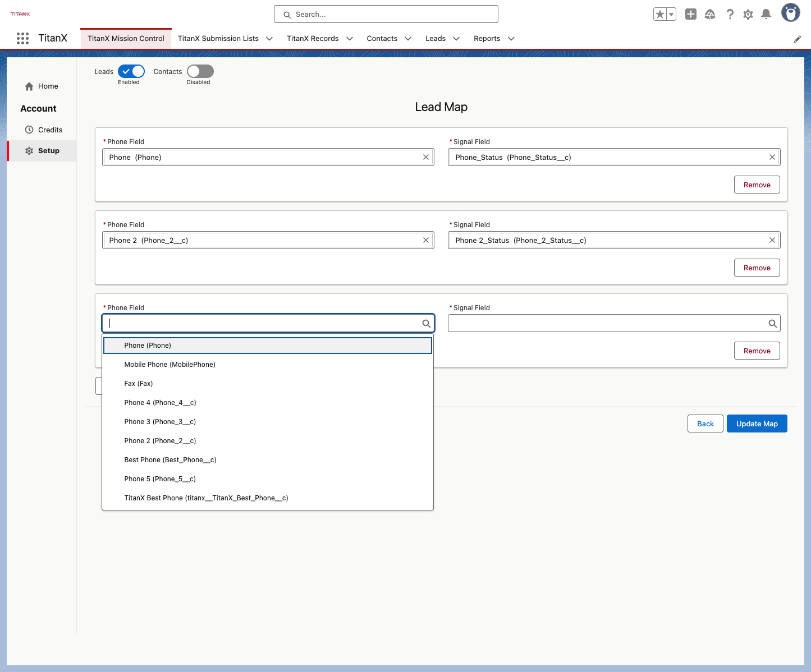Click the Favorites star icon
The width and height of the screenshot is (811, 672).
[x=660, y=14]
